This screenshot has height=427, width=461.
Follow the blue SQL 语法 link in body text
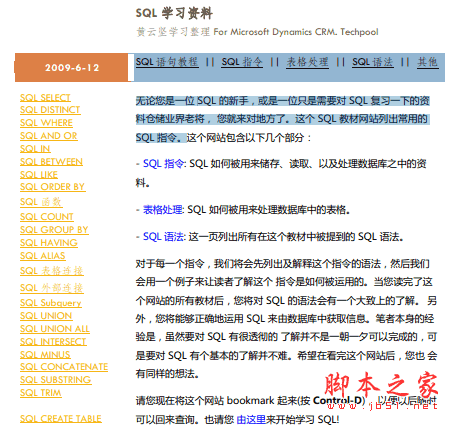coord(163,237)
